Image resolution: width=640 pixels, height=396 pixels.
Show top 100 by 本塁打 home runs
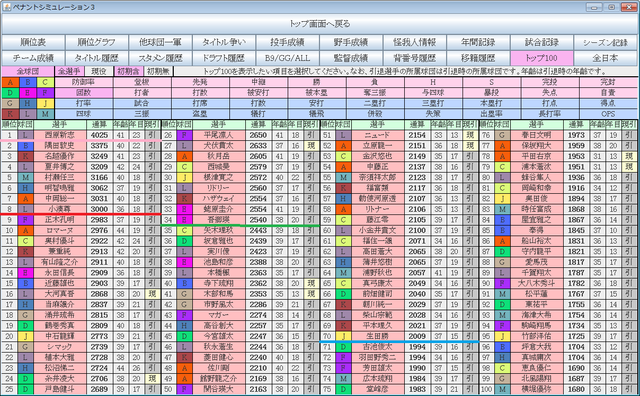pyautogui.click(x=491, y=103)
